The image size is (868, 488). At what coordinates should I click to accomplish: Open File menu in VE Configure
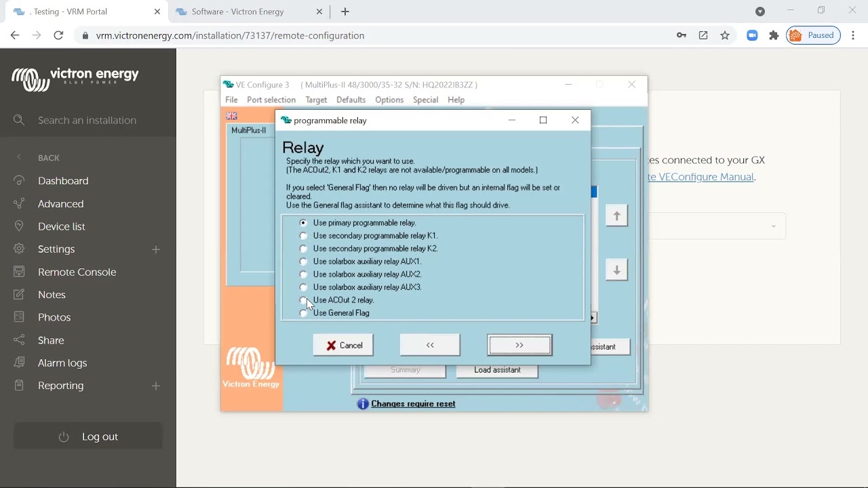pyautogui.click(x=232, y=100)
